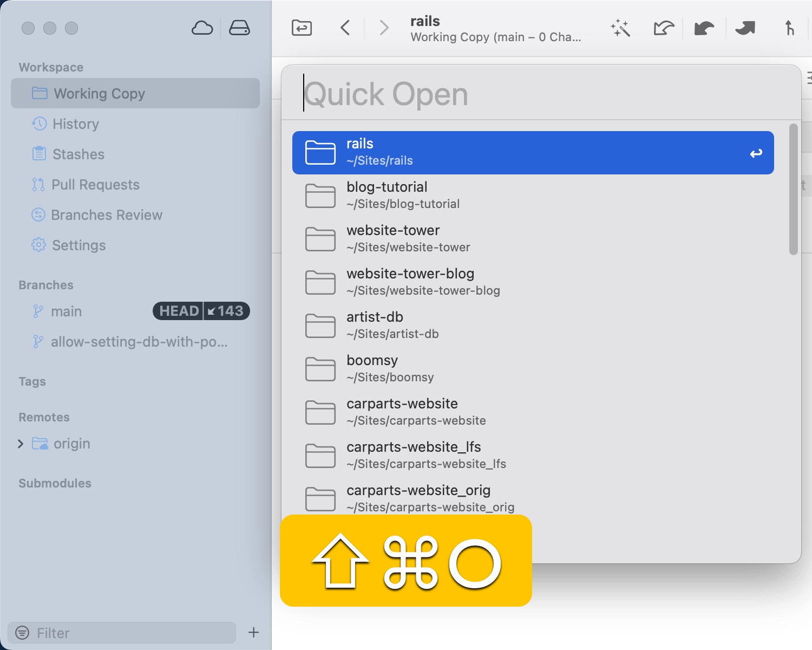812x650 pixels.
Task: Click the HEAD badge on main branch
Action: pos(179,311)
